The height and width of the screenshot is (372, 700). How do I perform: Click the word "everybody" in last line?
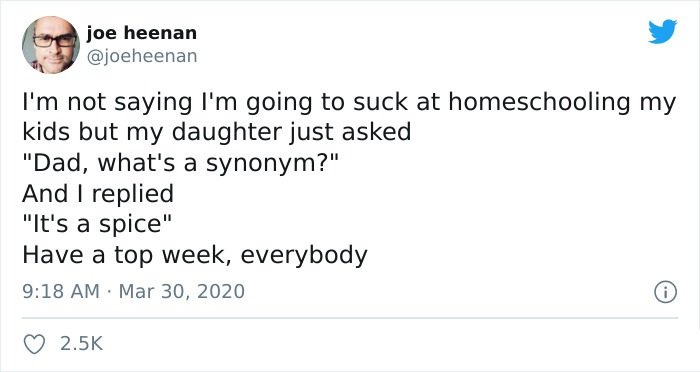304,256
